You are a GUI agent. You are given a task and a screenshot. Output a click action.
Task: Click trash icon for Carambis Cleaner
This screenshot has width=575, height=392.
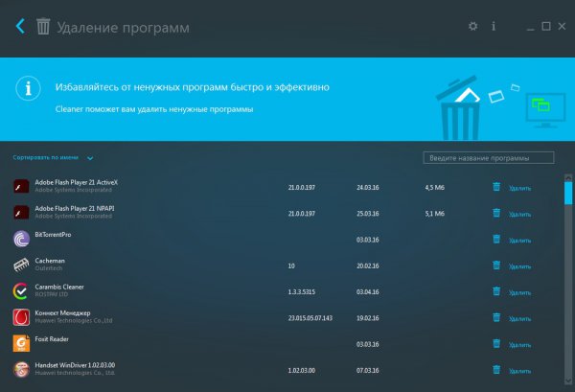tap(496, 291)
